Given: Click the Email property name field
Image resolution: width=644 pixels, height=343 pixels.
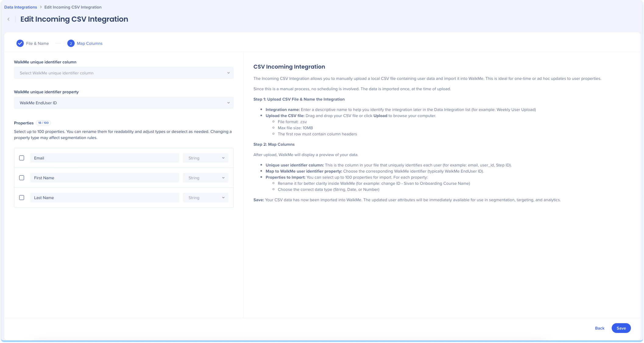Looking at the screenshot, I should (x=104, y=158).
